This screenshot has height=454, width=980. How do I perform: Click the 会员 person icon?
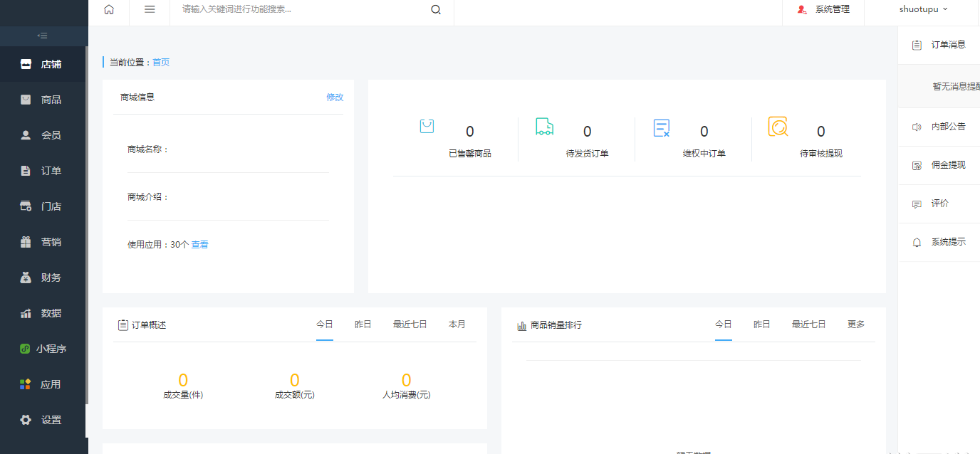26,135
